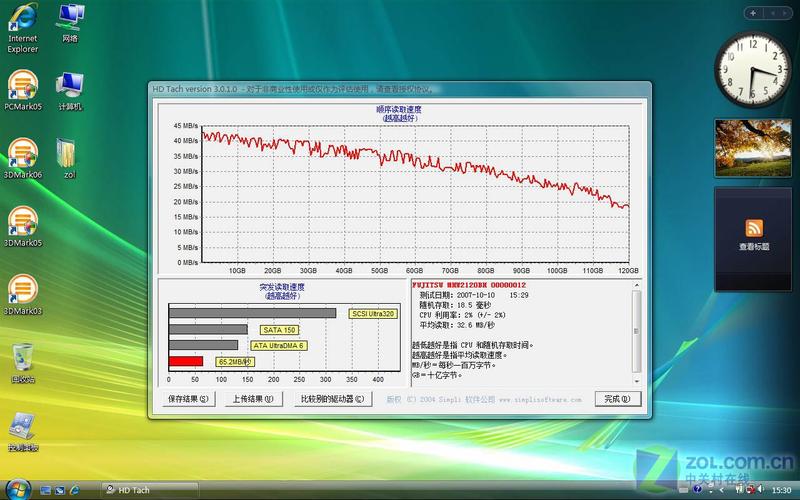Launch PCMark05 desktop shortcut
The image size is (800, 500).
[x=22, y=91]
